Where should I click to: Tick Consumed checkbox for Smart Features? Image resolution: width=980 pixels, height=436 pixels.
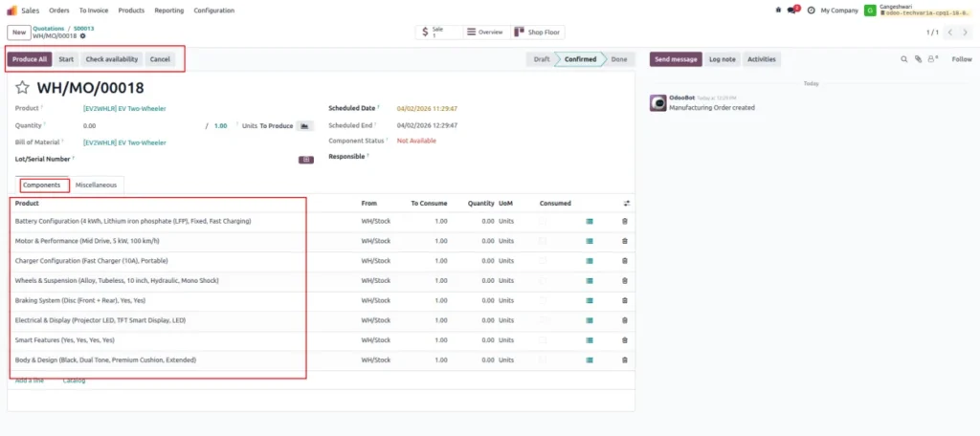[x=543, y=340]
